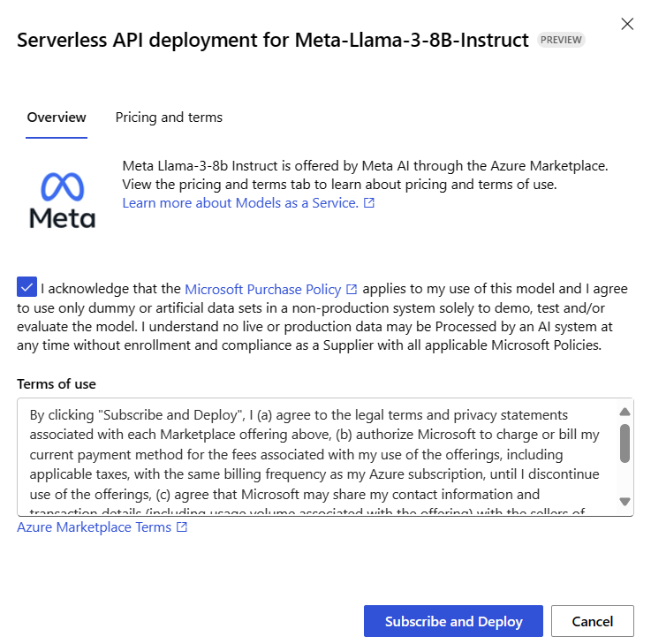The height and width of the screenshot is (644, 651).
Task: Switch to the Overview tab
Action: [x=57, y=117]
